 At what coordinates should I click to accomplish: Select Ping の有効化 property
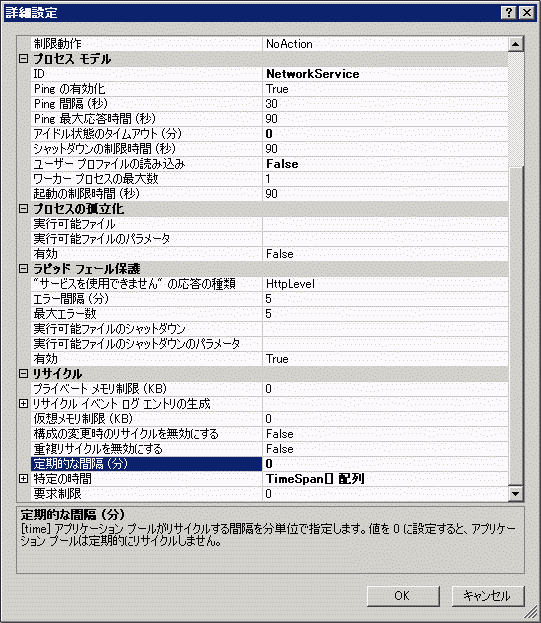[147, 89]
